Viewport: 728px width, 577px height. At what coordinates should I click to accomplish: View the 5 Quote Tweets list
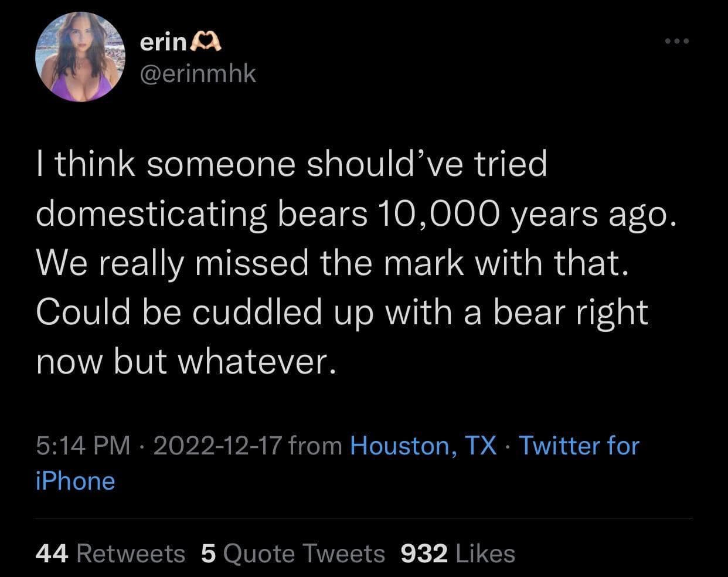coord(293,553)
